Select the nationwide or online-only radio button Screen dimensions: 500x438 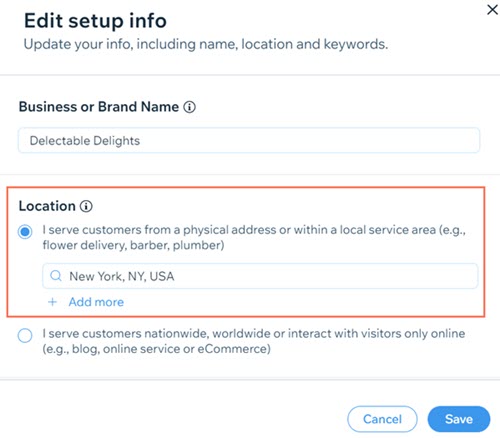click(x=25, y=335)
